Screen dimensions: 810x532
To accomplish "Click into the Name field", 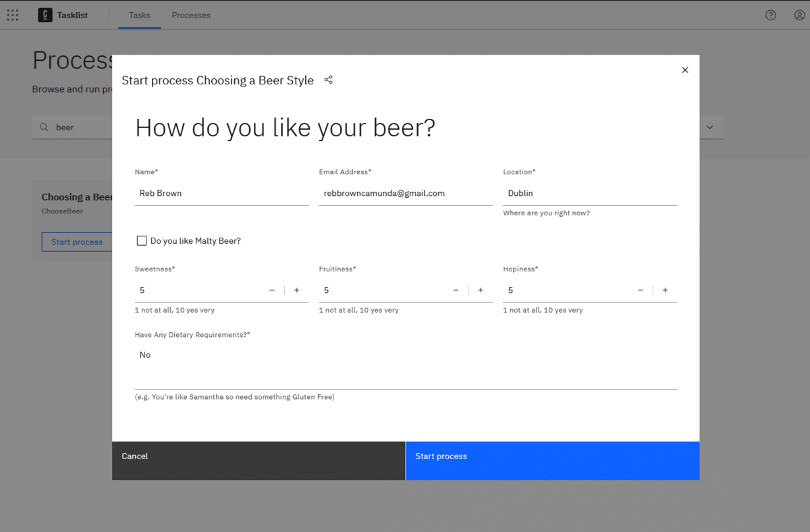I will (222, 193).
